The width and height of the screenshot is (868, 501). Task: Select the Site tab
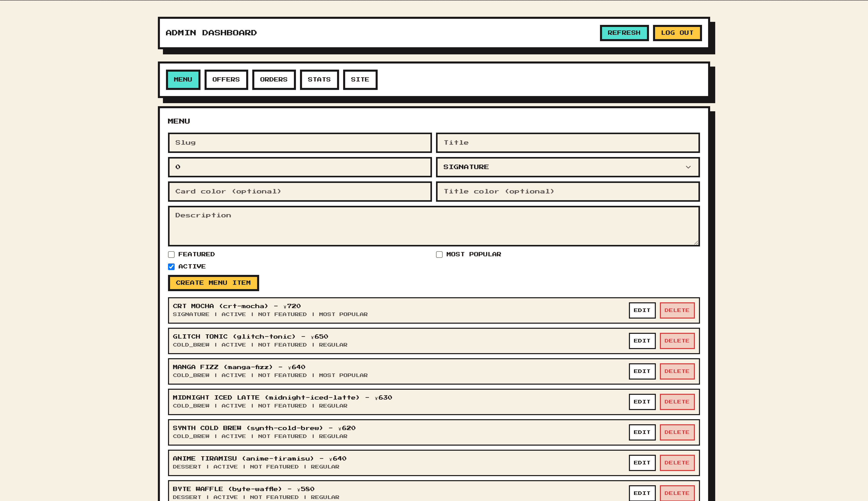coord(360,80)
